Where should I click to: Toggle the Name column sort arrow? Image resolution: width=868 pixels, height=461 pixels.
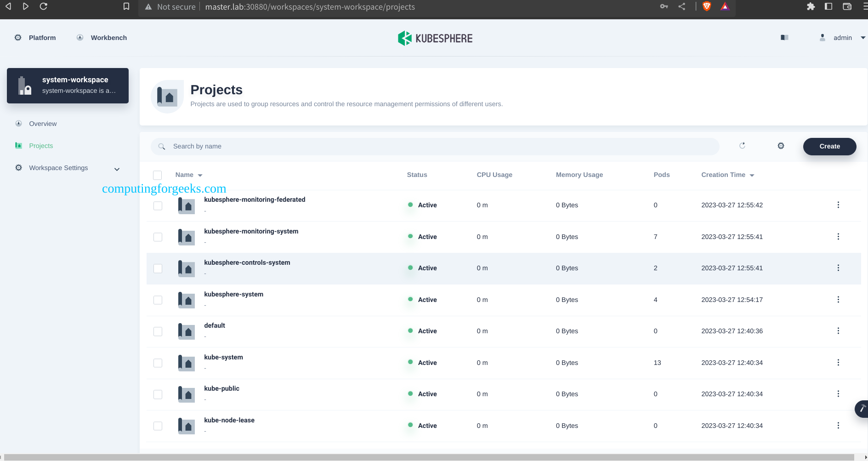pos(201,175)
